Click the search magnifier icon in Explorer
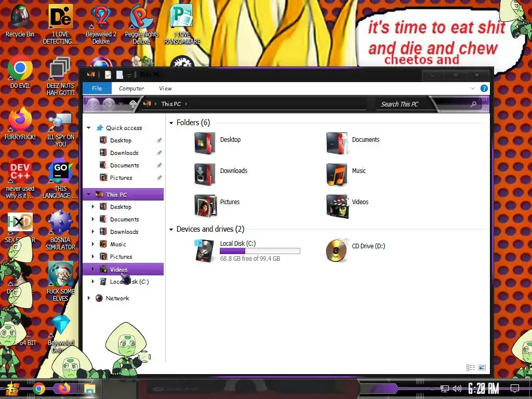Image resolution: width=532 pixels, height=399 pixels. coord(473,104)
